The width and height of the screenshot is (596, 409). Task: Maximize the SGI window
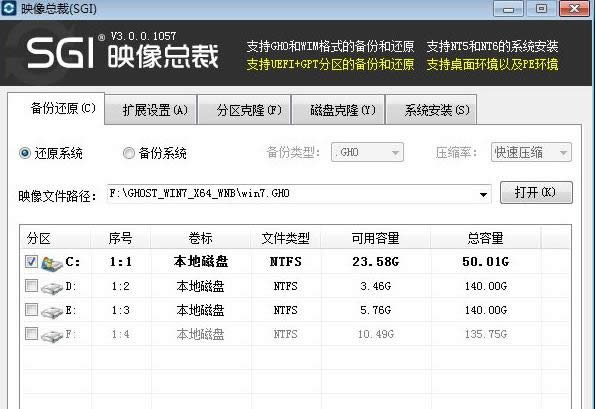coord(541,9)
